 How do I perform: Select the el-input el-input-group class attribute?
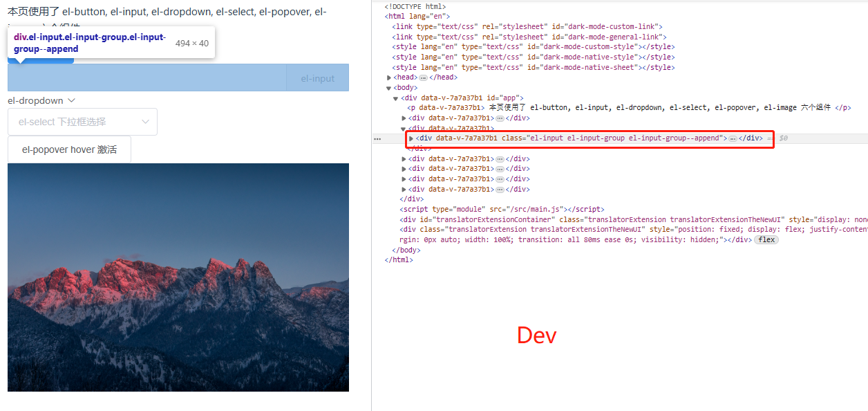pyautogui.click(x=612, y=138)
